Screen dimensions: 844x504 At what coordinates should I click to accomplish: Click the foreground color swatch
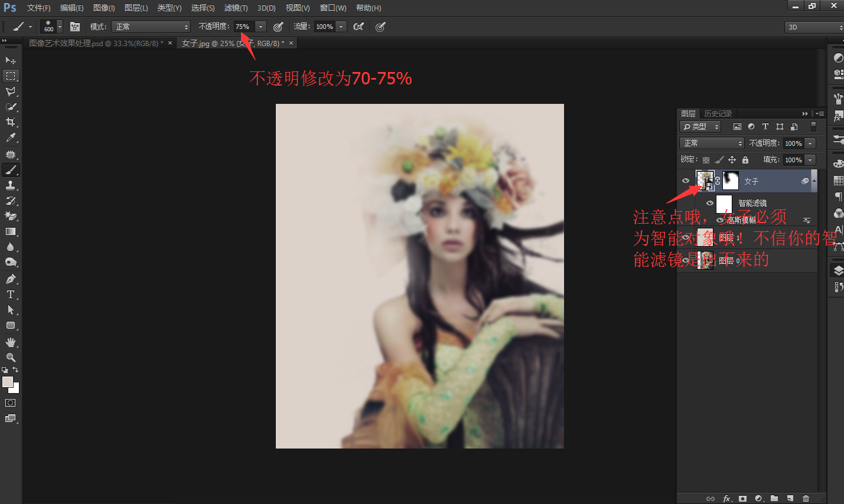pos(8,382)
